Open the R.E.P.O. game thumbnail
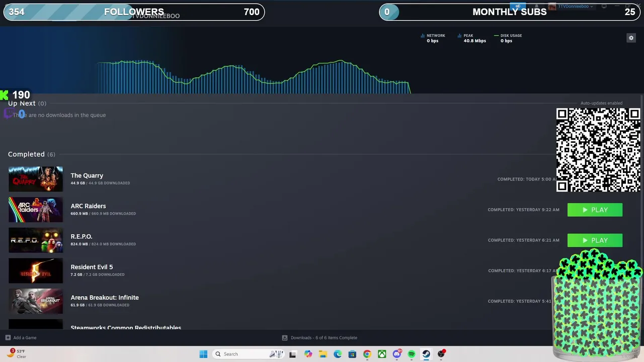This screenshot has width=644, height=362. [x=36, y=240]
